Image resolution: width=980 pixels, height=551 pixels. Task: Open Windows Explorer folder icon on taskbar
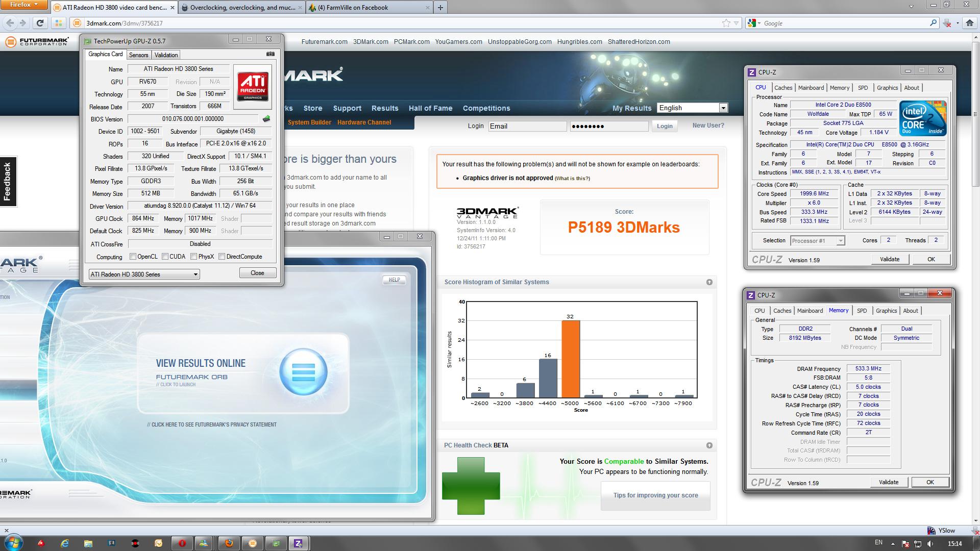pos(88,543)
